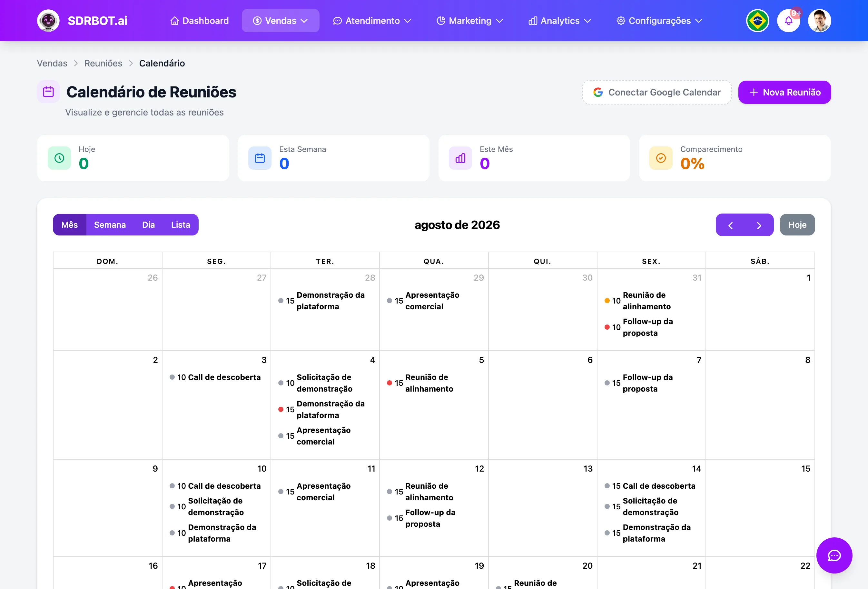Go to Vendas breadcrumb link
The width and height of the screenshot is (868, 589).
pyautogui.click(x=52, y=63)
